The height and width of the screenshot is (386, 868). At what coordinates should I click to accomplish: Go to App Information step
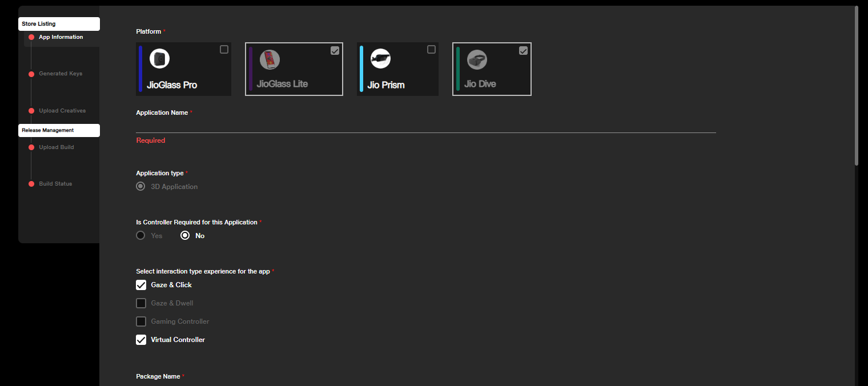tap(61, 37)
